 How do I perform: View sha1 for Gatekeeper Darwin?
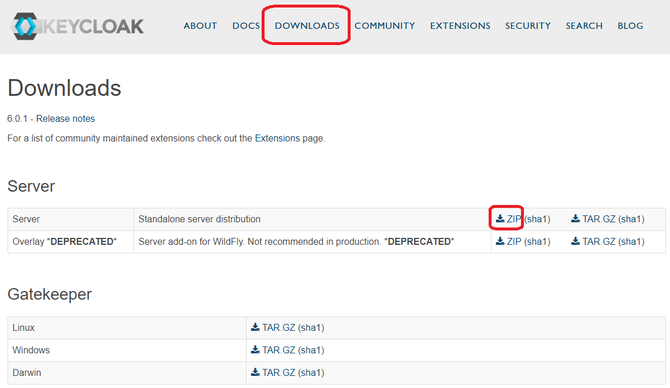click(x=311, y=373)
